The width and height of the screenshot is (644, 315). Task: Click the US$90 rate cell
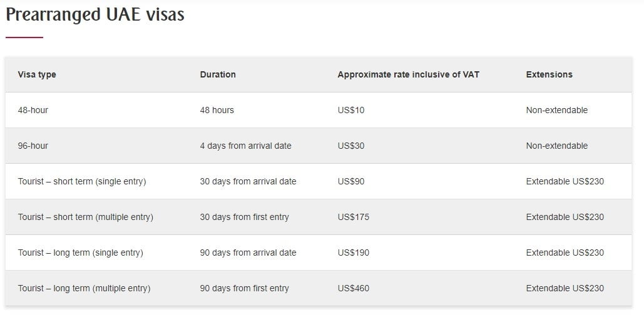pos(350,181)
